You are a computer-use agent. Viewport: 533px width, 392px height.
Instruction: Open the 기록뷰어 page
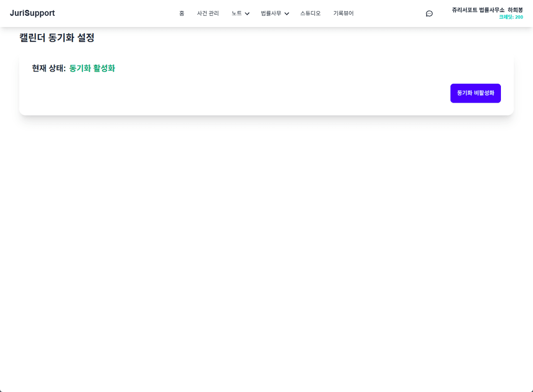343,13
